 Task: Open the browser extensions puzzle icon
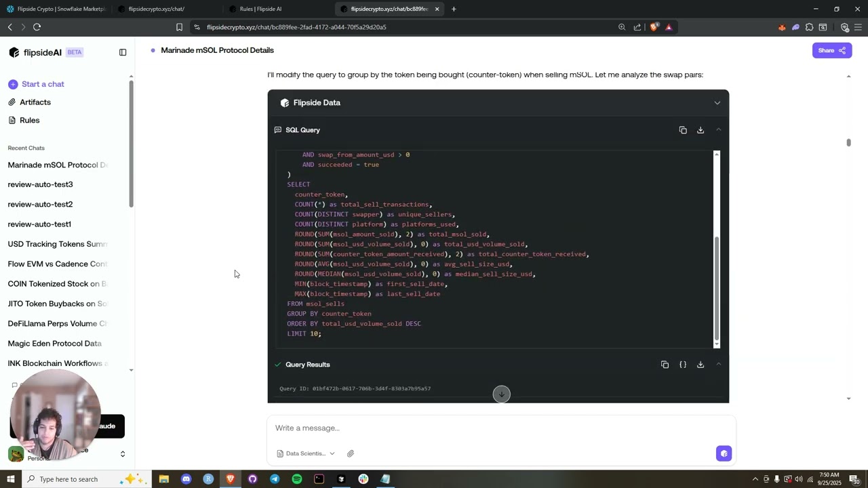click(809, 27)
